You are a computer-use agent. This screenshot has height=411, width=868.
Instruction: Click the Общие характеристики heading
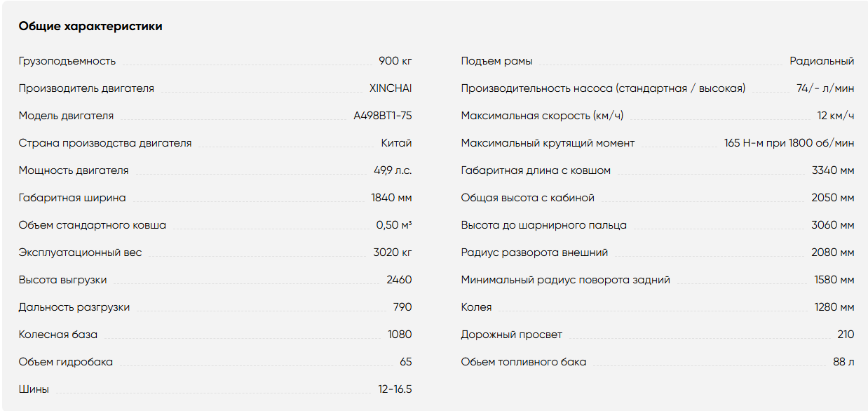[x=90, y=27]
